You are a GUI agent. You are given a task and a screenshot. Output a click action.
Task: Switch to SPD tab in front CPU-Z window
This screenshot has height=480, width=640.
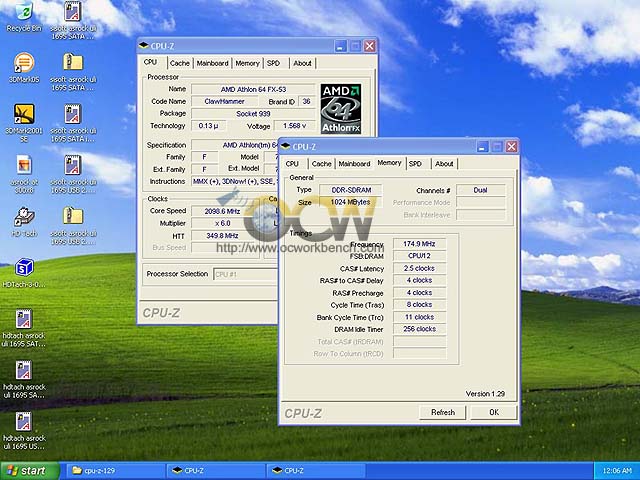pyautogui.click(x=416, y=164)
